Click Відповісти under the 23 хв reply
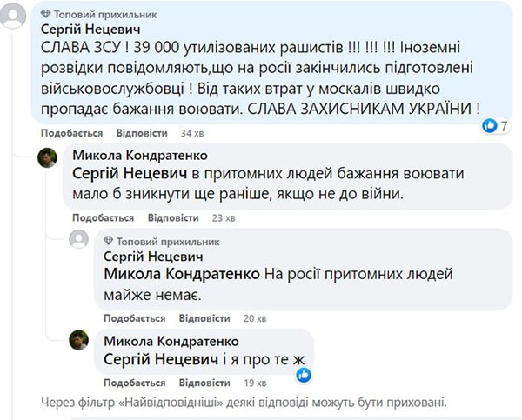Screen dimensions: 522x420 tap(173, 217)
